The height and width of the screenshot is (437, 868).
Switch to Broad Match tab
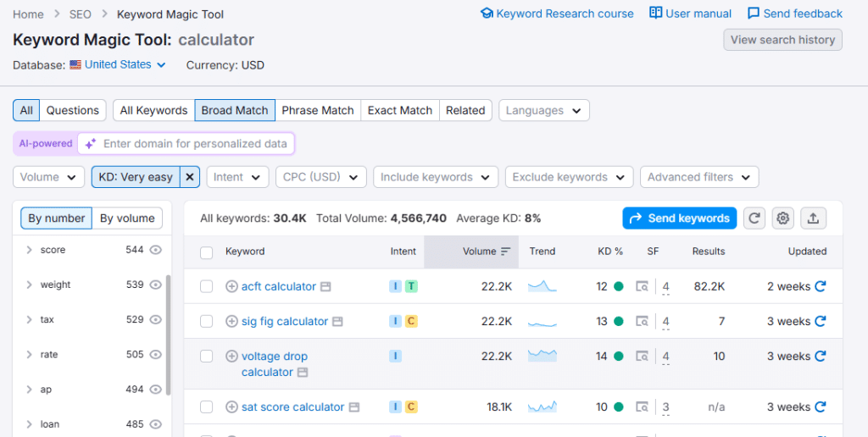[235, 110]
